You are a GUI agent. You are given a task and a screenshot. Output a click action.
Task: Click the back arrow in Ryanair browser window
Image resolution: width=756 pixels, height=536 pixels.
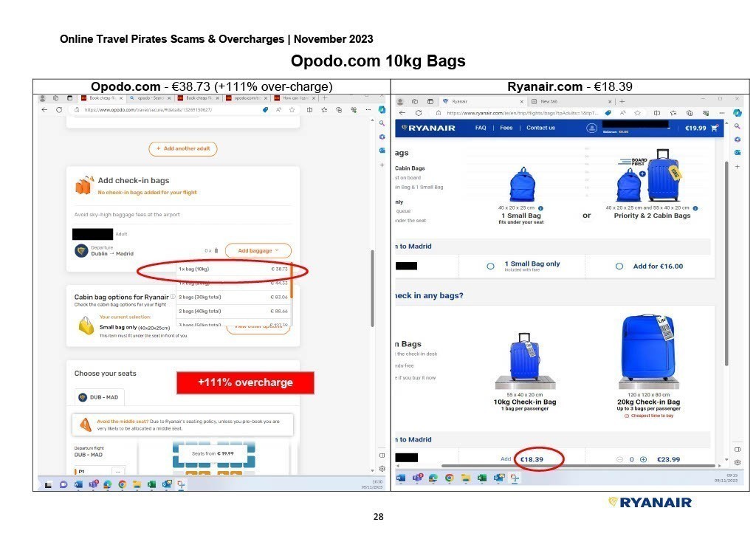point(402,113)
